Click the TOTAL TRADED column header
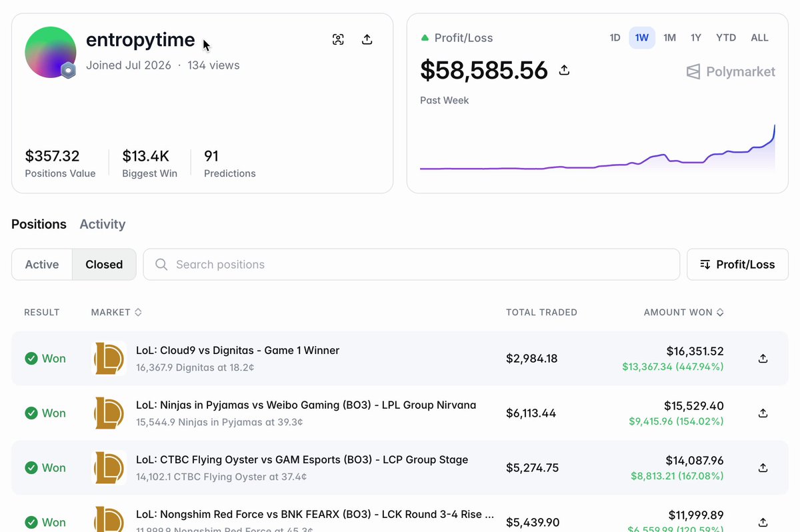This screenshot has height=532, width=800. [541, 312]
